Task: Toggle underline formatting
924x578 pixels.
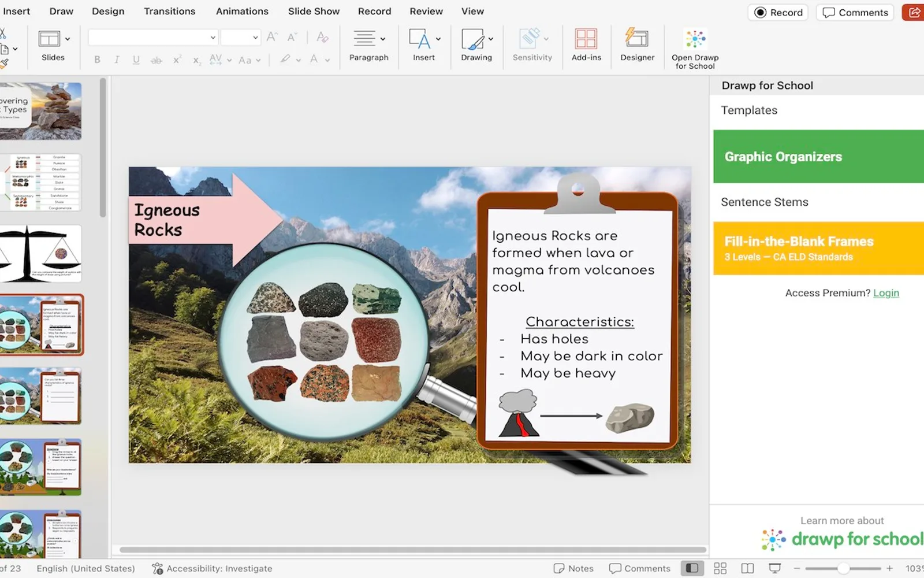Action: click(136, 60)
